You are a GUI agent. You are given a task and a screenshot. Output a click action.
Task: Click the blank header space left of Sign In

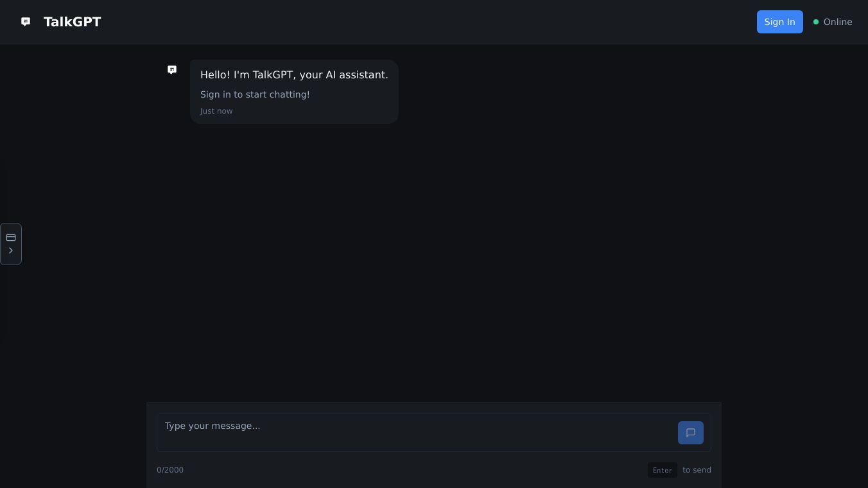[449, 22]
